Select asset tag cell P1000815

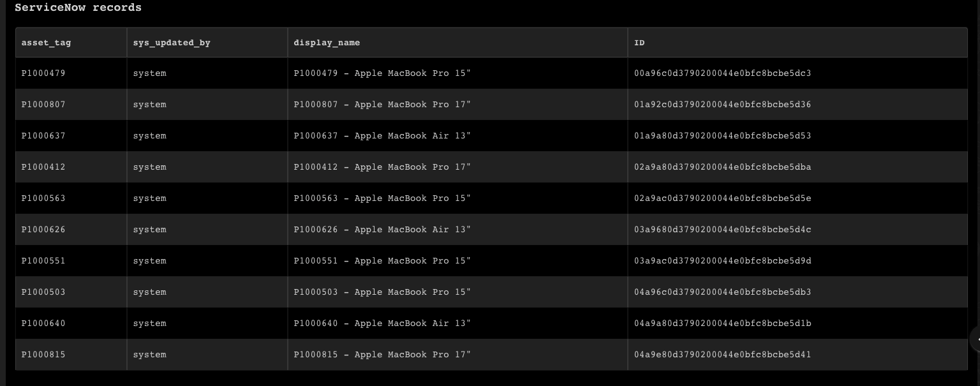(x=43, y=355)
